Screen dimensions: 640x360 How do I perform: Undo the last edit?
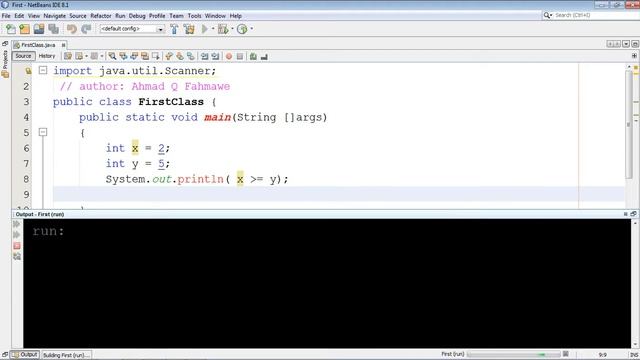coord(72,29)
